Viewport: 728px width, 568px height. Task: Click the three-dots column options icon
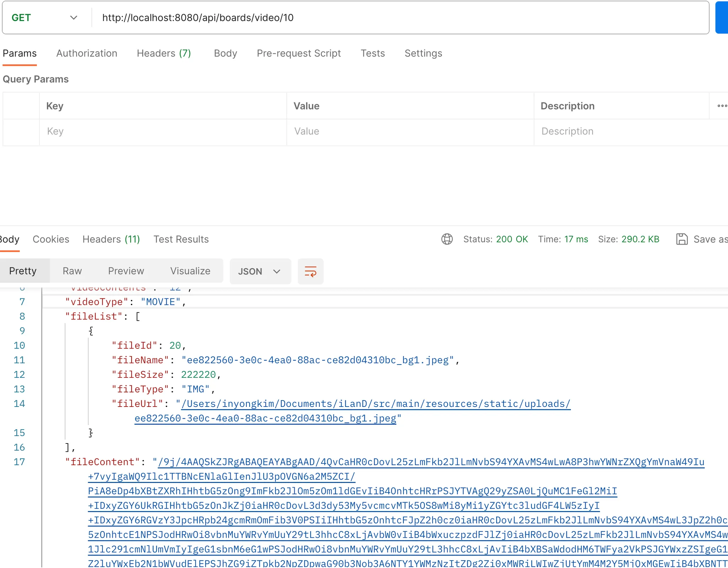[x=722, y=106]
